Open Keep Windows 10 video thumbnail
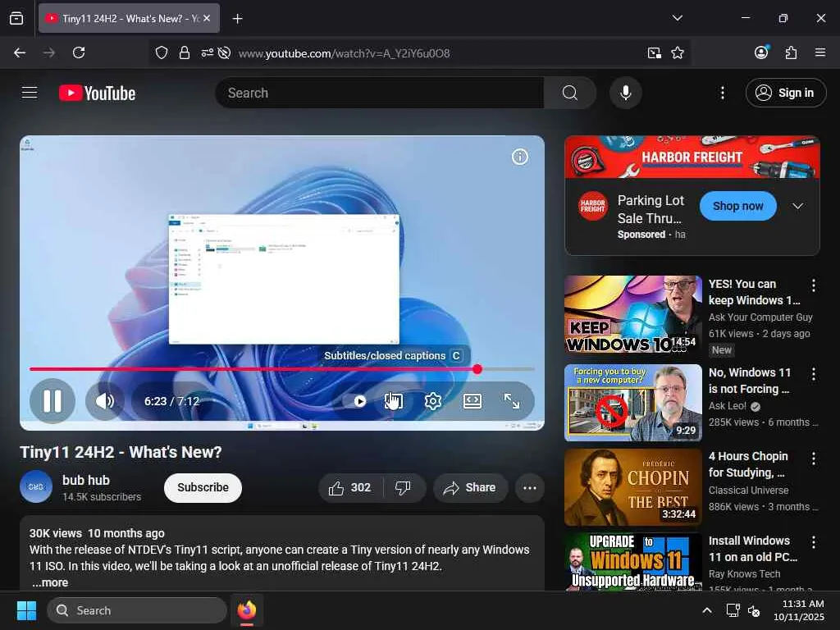The height and width of the screenshot is (630, 840). 633,314
